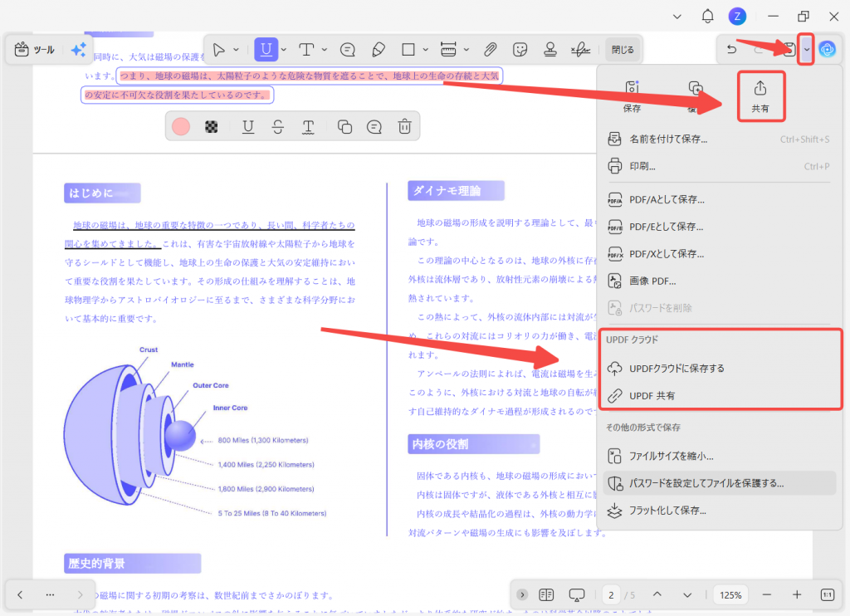850x616 pixels.
Task: Select the comment note tool
Action: (x=348, y=50)
